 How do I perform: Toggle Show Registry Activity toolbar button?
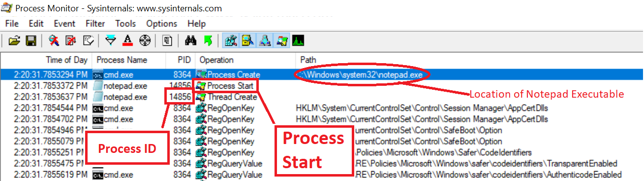230,40
